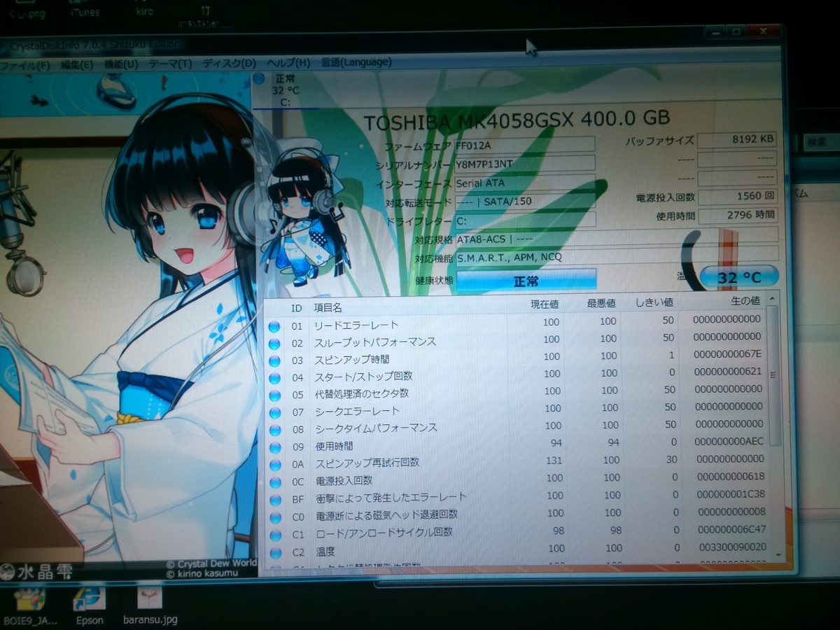Open the ヘルプ(H) menu

coord(288,62)
